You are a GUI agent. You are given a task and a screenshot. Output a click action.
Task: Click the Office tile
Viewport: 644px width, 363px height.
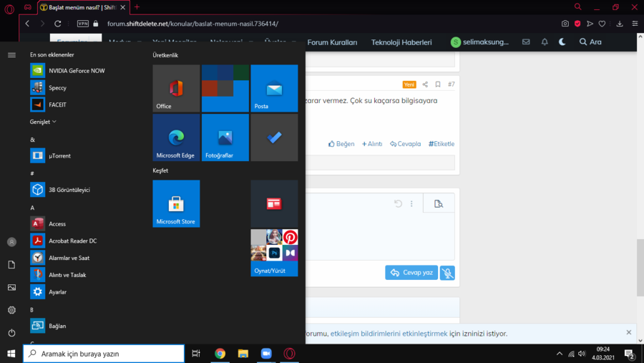[x=176, y=88]
